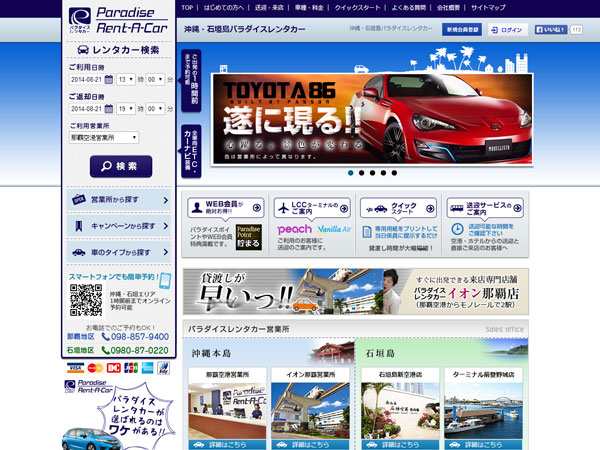Expand the pickup hour dropdown showing 13
Viewport: 600px width, 450px height.
tap(126, 78)
